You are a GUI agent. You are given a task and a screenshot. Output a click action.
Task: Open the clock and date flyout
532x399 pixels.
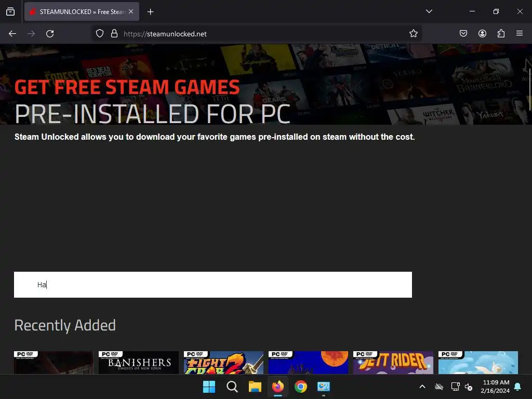pyautogui.click(x=495, y=387)
